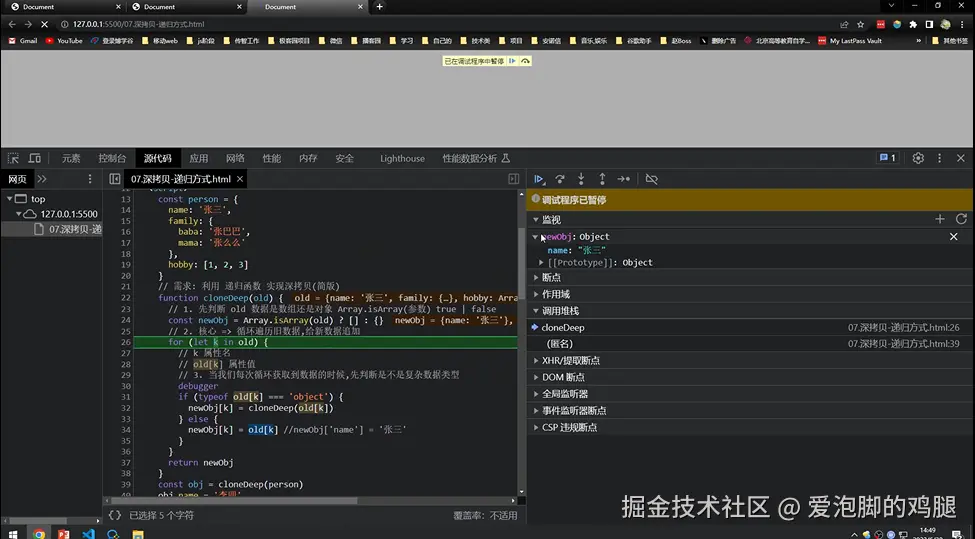Open Chrome extensions puzzle icon
The height and width of the screenshot is (539, 975).
point(913,24)
